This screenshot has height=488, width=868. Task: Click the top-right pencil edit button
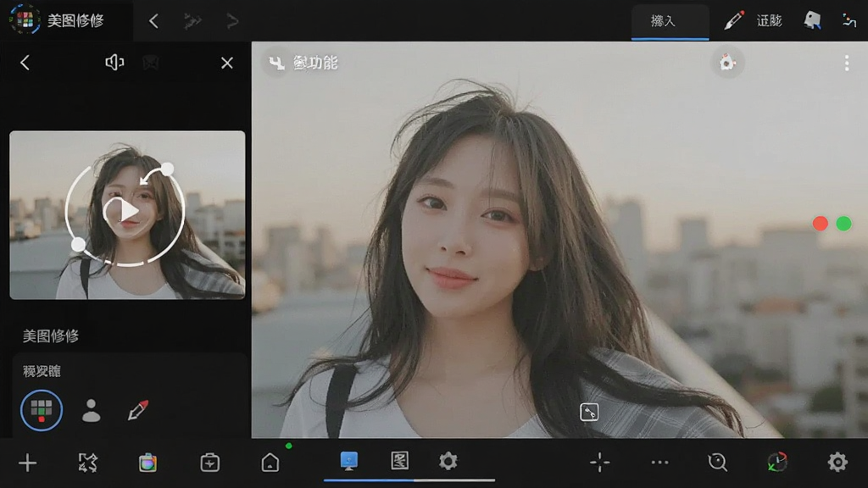tap(734, 20)
